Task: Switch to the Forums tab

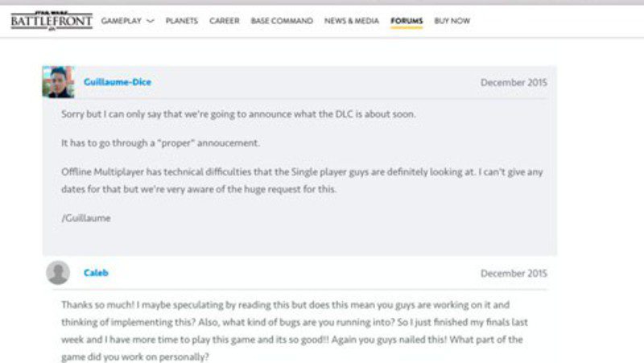Action: (407, 21)
